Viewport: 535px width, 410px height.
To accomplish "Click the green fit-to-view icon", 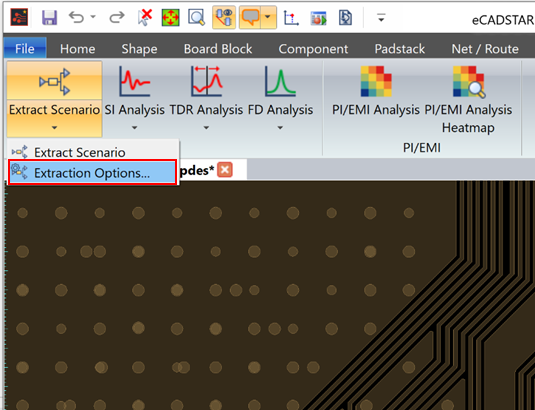I will point(170,17).
